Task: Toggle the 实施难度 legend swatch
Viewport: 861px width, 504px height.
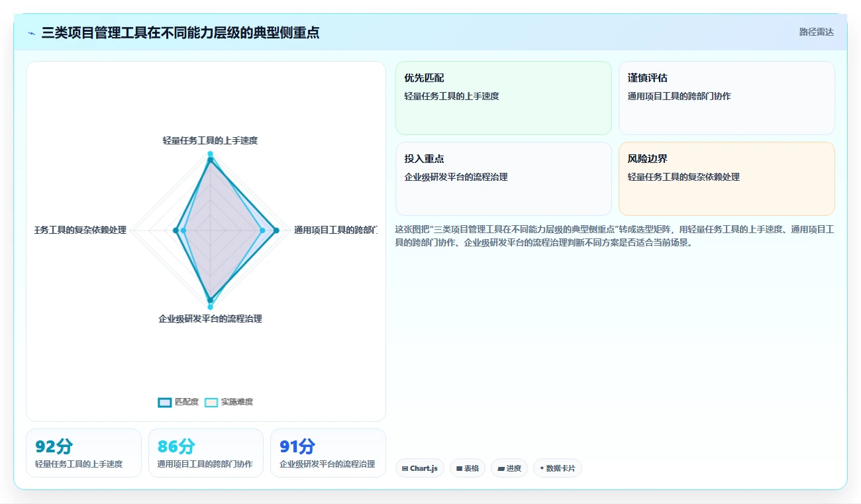Action: click(x=211, y=402)
